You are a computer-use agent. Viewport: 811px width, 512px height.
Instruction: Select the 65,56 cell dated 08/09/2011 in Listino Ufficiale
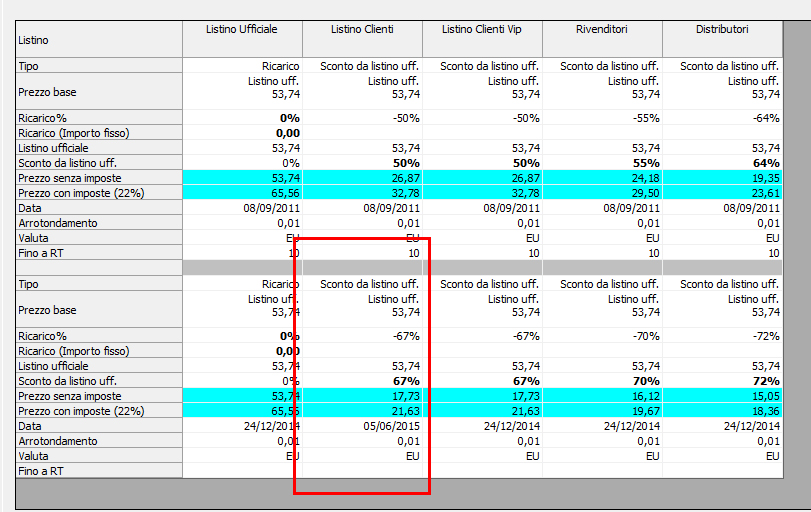(242, 193)
